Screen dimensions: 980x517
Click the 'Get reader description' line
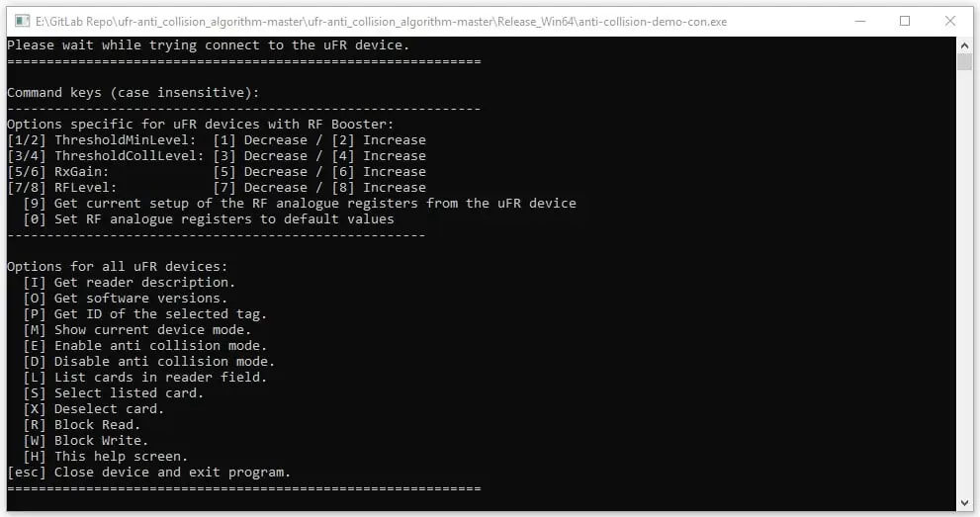click(130, 283)
